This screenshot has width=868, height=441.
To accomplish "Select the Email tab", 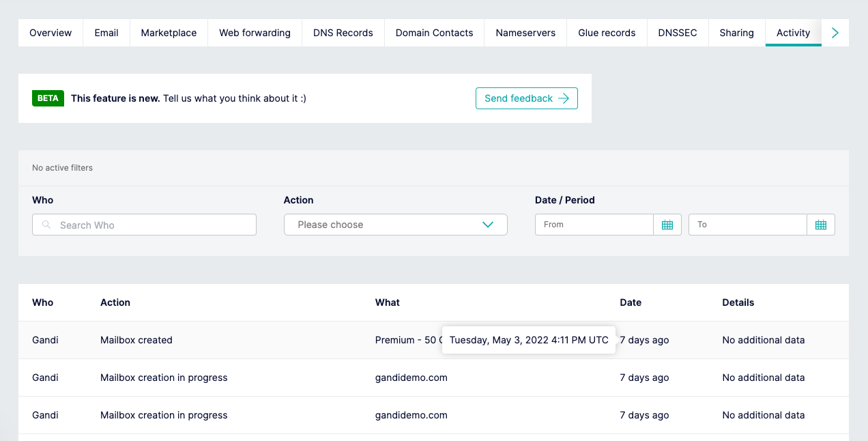I will (106, 33).
